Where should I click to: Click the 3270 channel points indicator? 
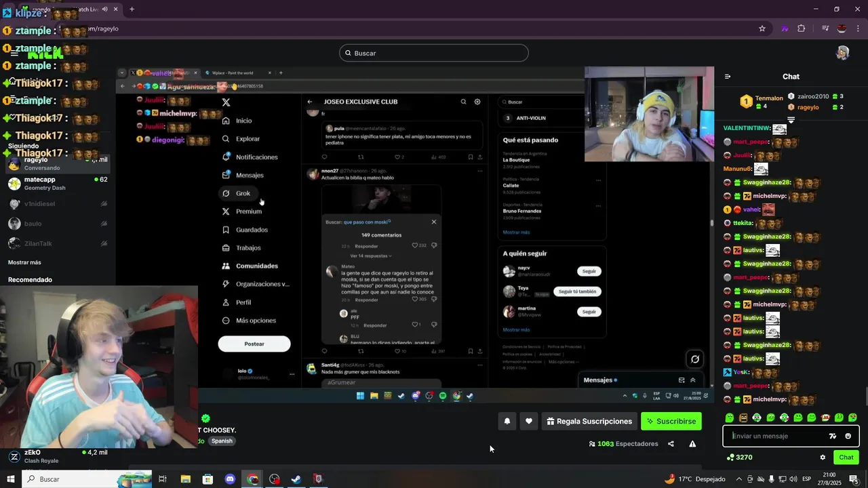click(739, 457)
